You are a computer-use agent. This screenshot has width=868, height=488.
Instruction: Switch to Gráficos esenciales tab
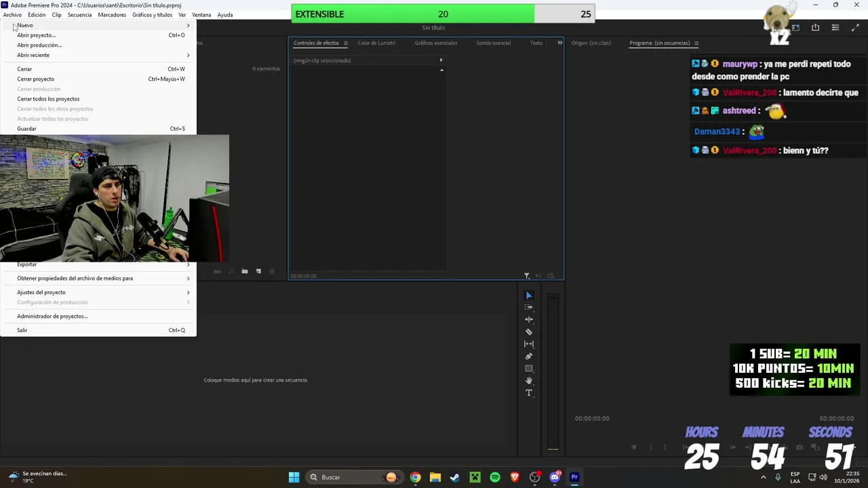pyautogui.click(x=436, y=43)
